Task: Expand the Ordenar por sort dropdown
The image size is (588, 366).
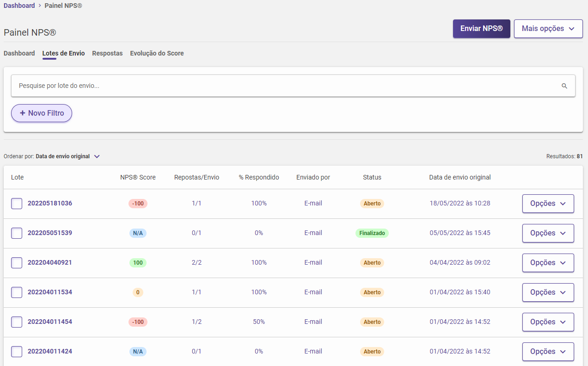Action: click(97, 156)
